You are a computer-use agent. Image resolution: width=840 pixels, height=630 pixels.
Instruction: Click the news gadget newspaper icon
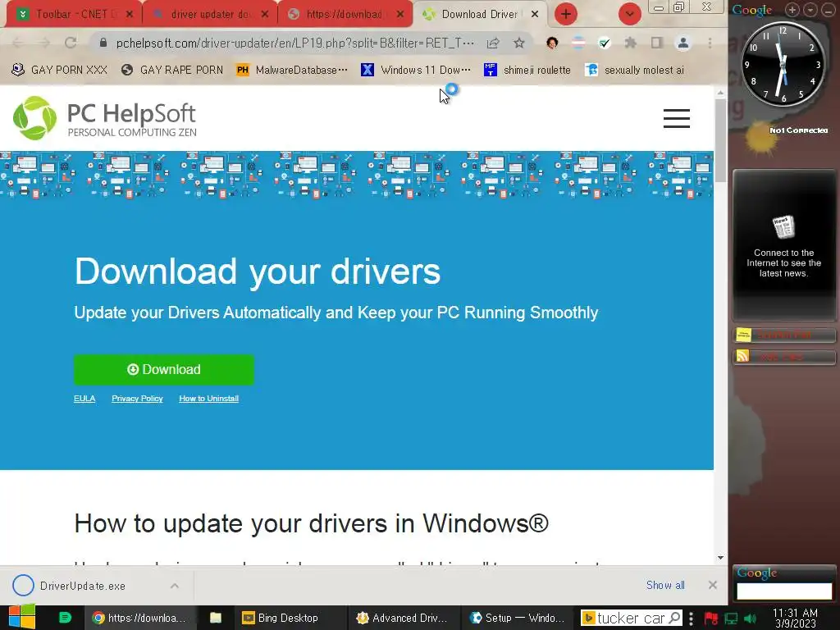click(783, 227)
